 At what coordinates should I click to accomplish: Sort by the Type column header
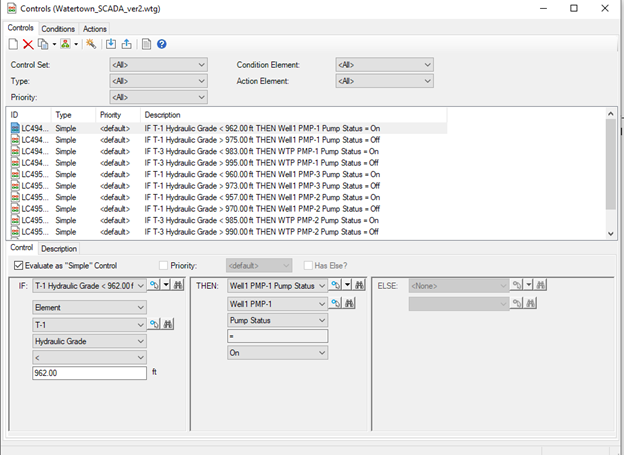(73, 115)
